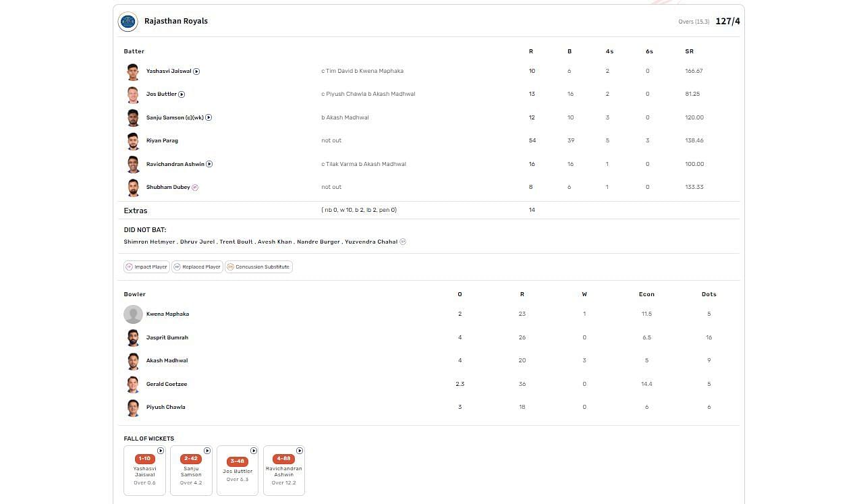The width and height of the screenshot is (857, 504).
Task: Play wicket video on 4-88 Ravichandran Ashwin card
Action: pyautogui.click(x=300, y=451)
